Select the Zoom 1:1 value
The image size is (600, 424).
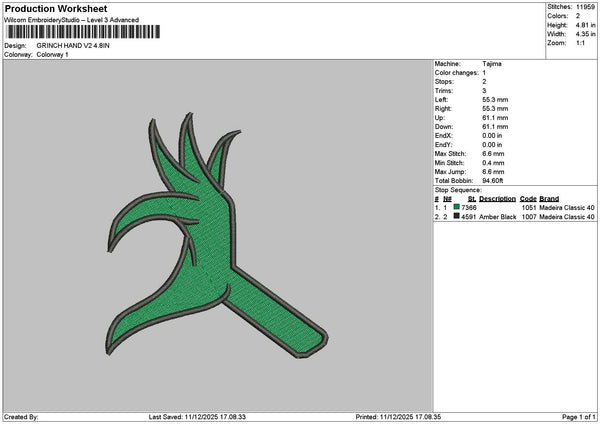pos(578,43)
